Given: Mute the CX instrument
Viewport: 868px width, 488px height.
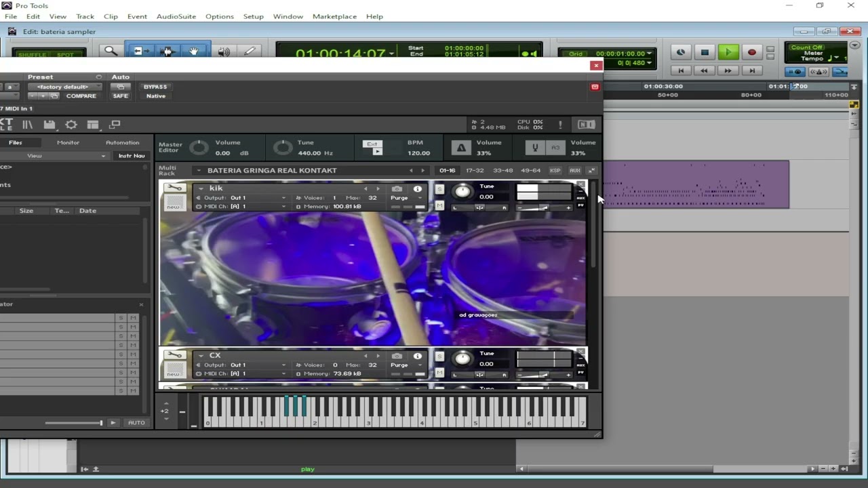Looking at the screenshot, I should click(x=439, y=373).
